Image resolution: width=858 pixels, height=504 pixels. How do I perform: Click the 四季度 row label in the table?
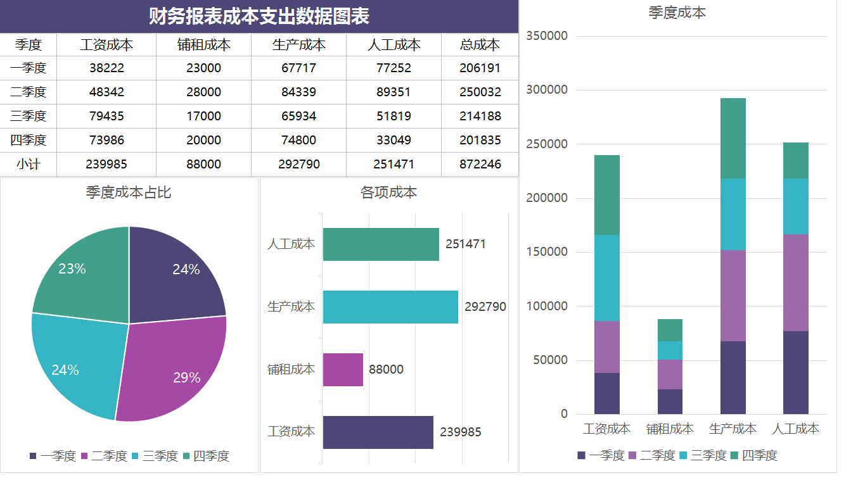[x=29, y=141]
